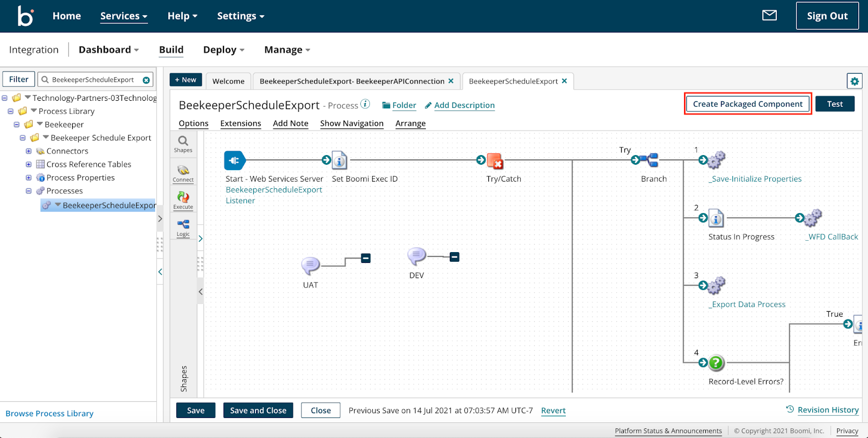Expand the Process Properties folder
The width and height of the screenshot is (868, 438).
(x=29, y=178)
